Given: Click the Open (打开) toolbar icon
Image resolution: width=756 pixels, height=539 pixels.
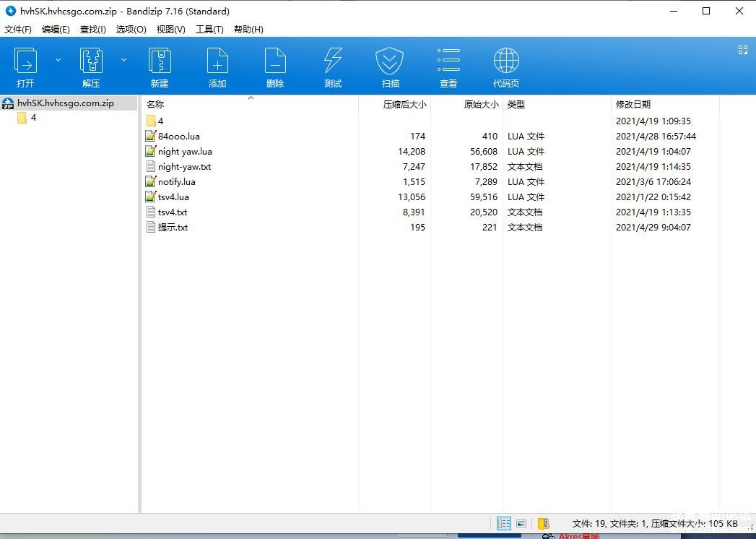Looking at the screenshot, I should point(25,60).
